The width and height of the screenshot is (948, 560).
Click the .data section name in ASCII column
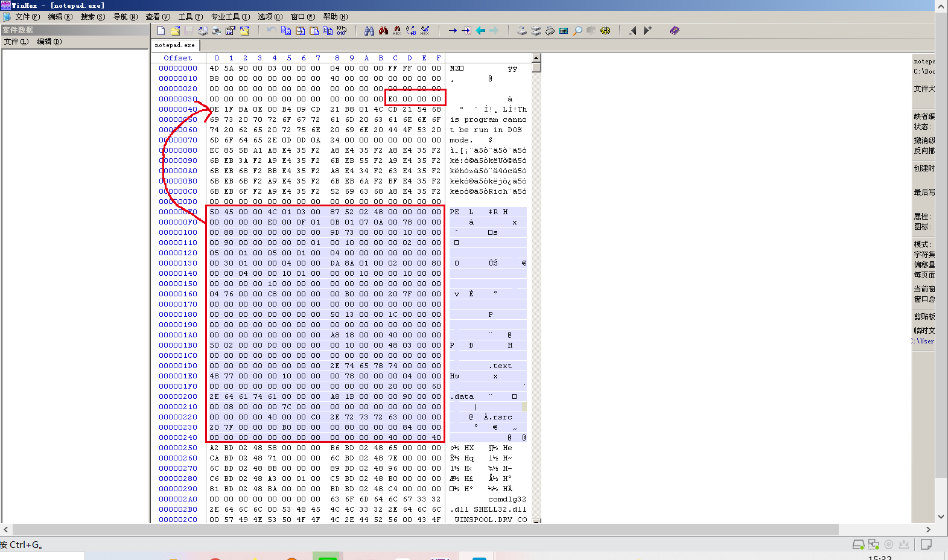tap(462, 396)
